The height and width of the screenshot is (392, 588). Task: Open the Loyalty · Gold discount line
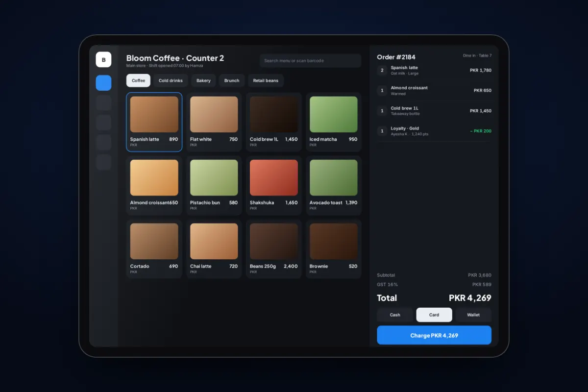coord(434,131)
